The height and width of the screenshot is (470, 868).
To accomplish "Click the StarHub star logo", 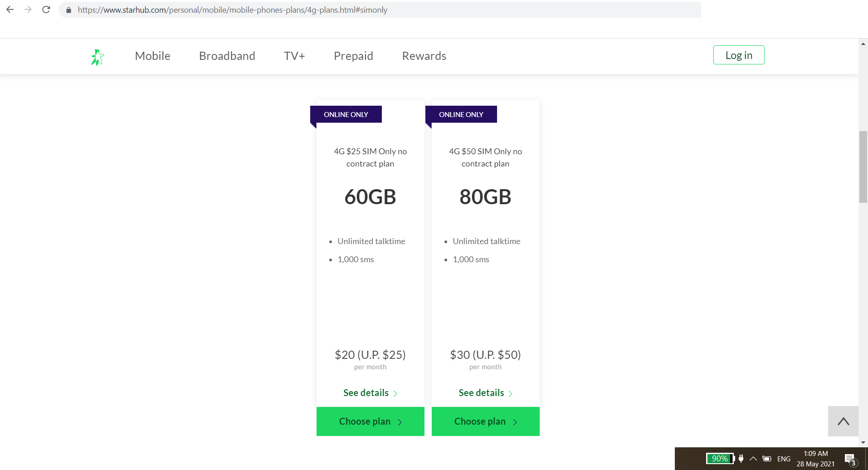I will tap(97, 57).
